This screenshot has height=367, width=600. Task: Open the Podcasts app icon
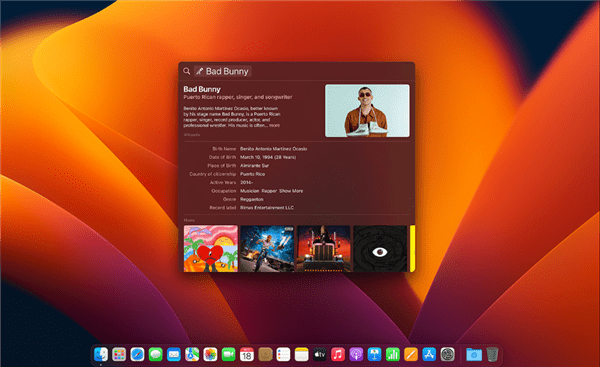coord(356,354)
